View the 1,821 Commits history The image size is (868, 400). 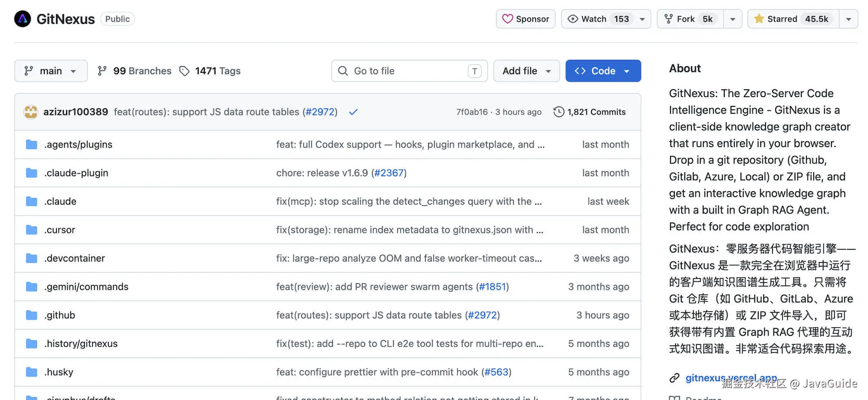coord(590,112)
